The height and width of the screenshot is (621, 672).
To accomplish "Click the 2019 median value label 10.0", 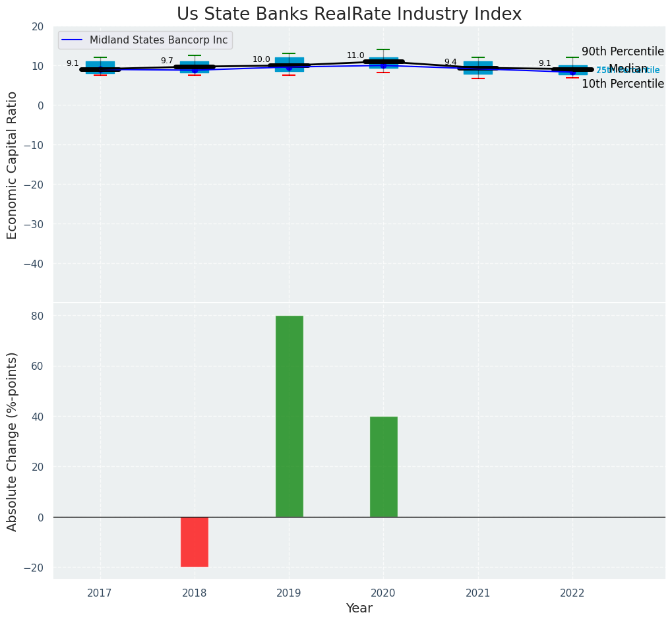I will point(261,59).
